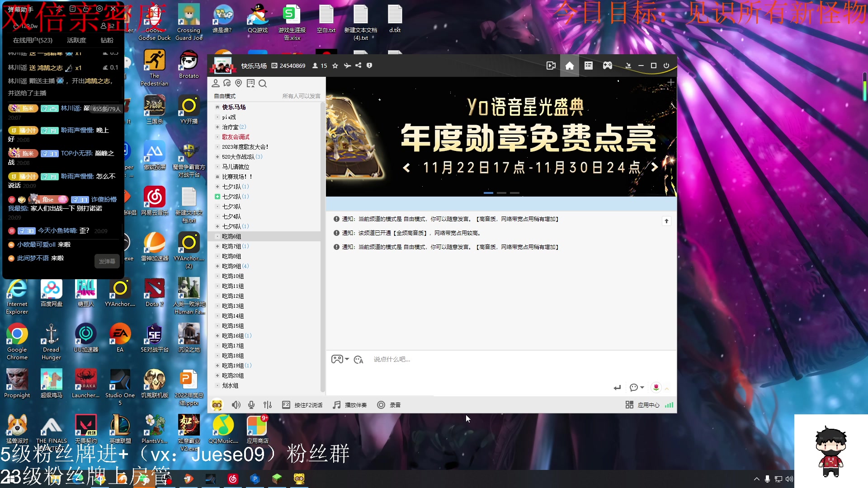Open Dota 2 desktop shortcut

click(154, 292)
